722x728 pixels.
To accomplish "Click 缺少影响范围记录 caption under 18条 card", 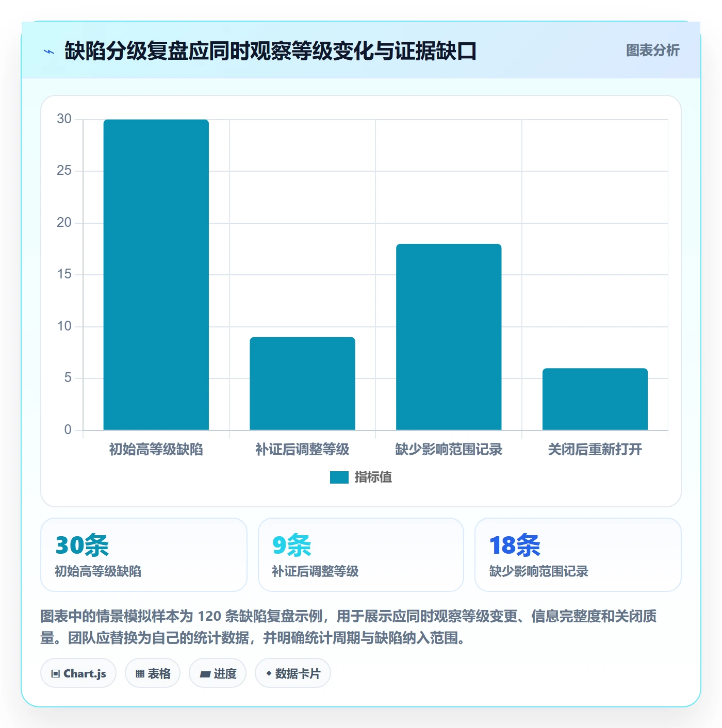I will [x=538, y=571].
